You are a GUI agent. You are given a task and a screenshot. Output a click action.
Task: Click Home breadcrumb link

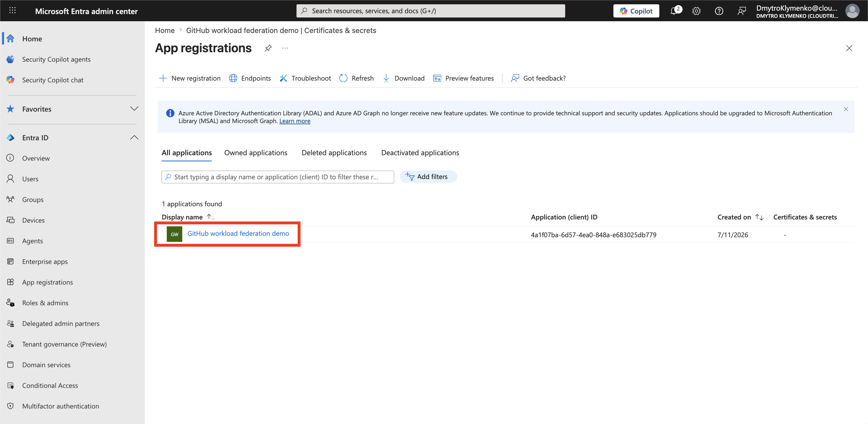pos(165,30)
